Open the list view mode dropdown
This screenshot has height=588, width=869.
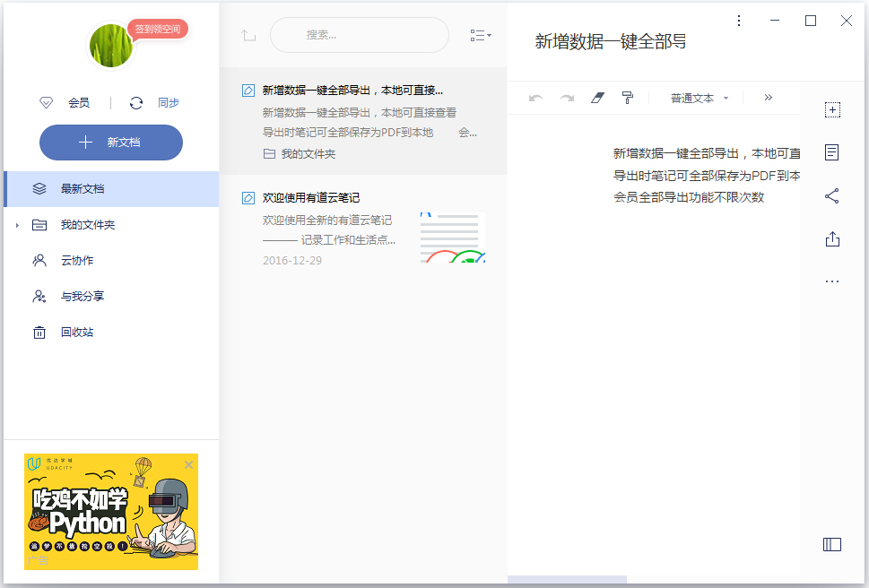pyautogui.click(x=480, y=35)
